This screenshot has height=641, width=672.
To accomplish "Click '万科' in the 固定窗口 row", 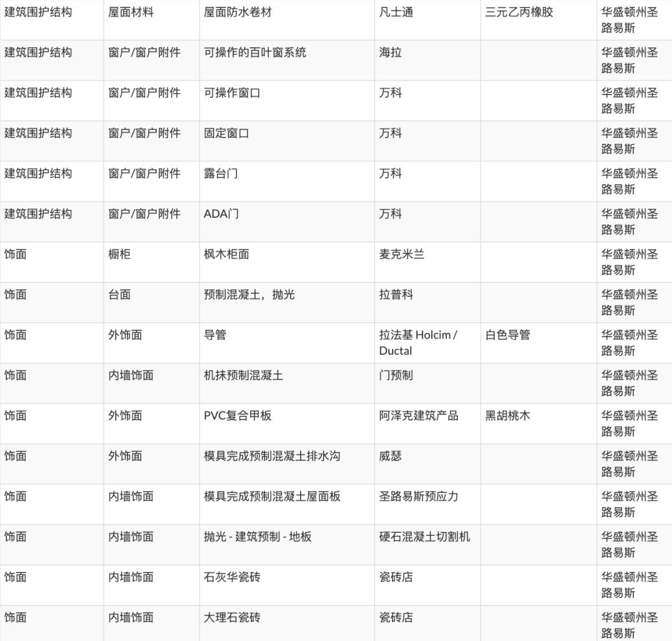I will click(x=390, y=133).
